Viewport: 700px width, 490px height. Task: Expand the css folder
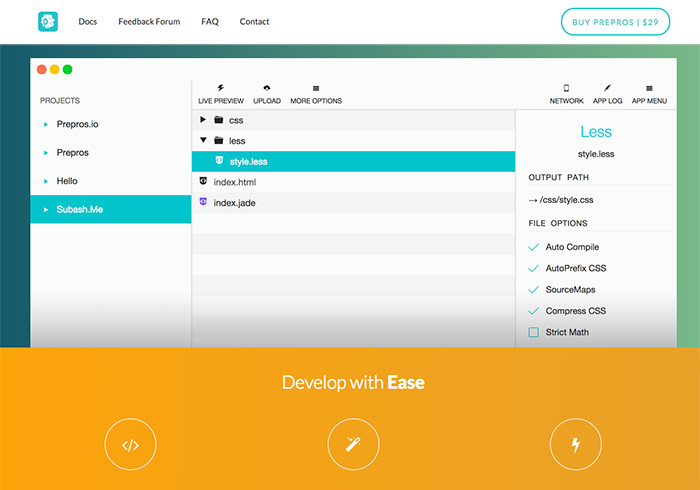203,120
